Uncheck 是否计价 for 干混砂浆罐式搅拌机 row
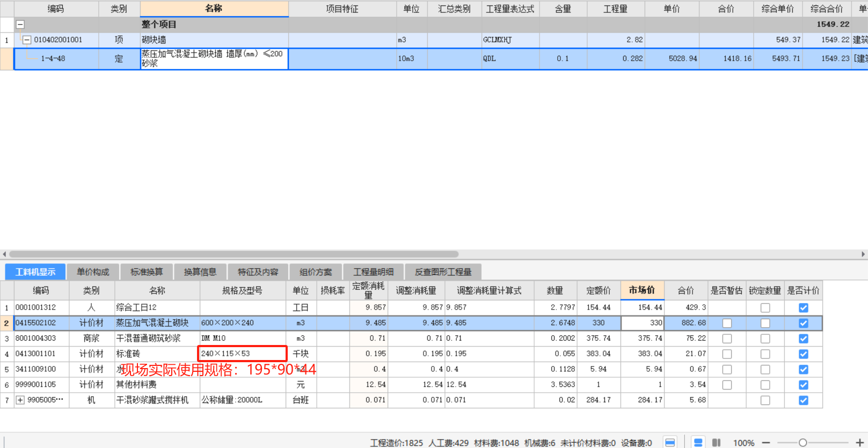 (x=804, y=400)
